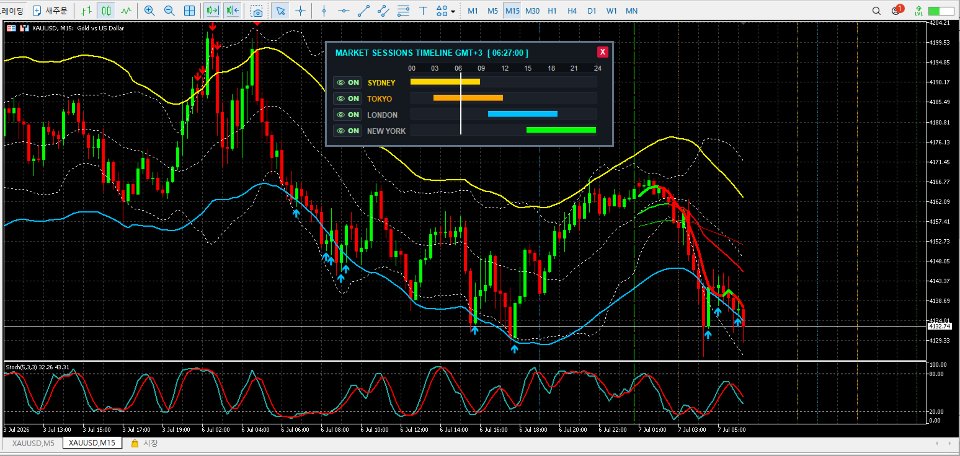This screenshot has height=456, width=960.
Task: Switch to the XAUUSD,M5 chart tab
Action: pos(32,443)
